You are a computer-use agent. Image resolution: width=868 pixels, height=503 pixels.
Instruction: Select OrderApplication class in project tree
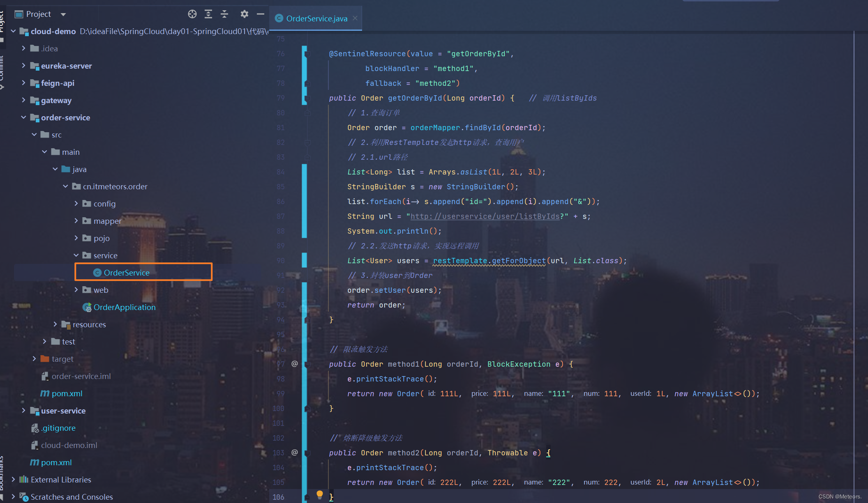click(x=124, y=307)
